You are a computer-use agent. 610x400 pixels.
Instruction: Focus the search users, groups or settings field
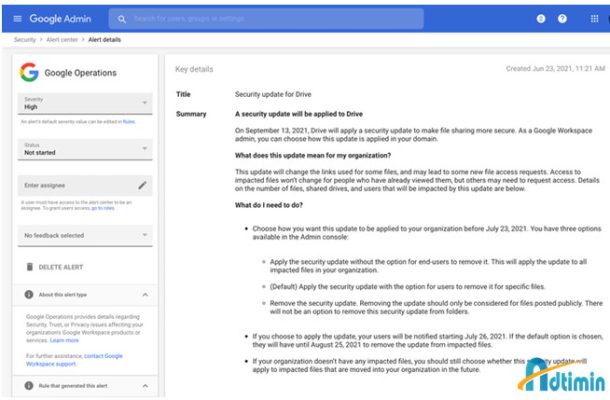click(266, 19)
